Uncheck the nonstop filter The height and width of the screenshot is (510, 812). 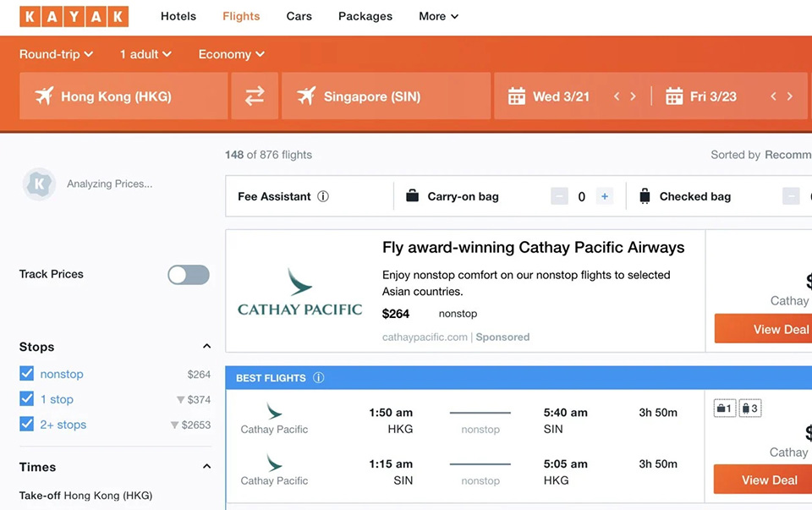[x=27, y=374]
